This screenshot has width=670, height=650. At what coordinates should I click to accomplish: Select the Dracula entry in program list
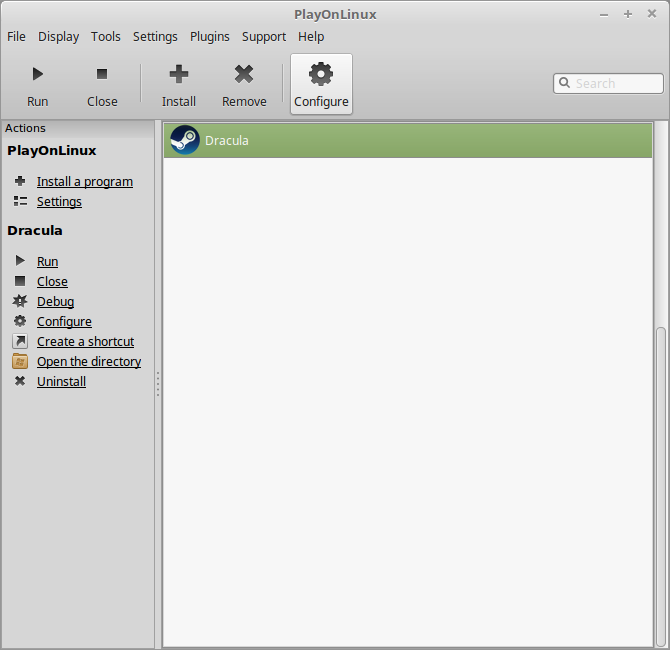click(408, 140)
